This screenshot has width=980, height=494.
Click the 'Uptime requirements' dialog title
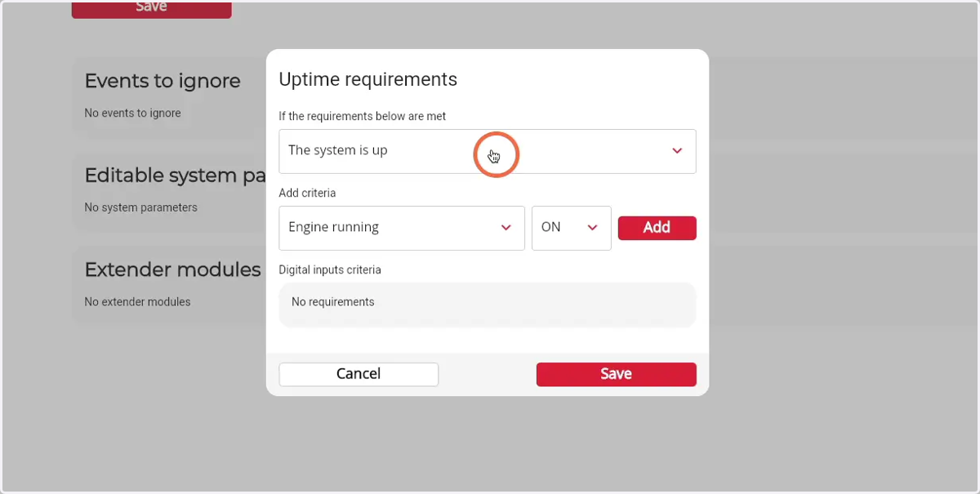click(x=367, y=79)
